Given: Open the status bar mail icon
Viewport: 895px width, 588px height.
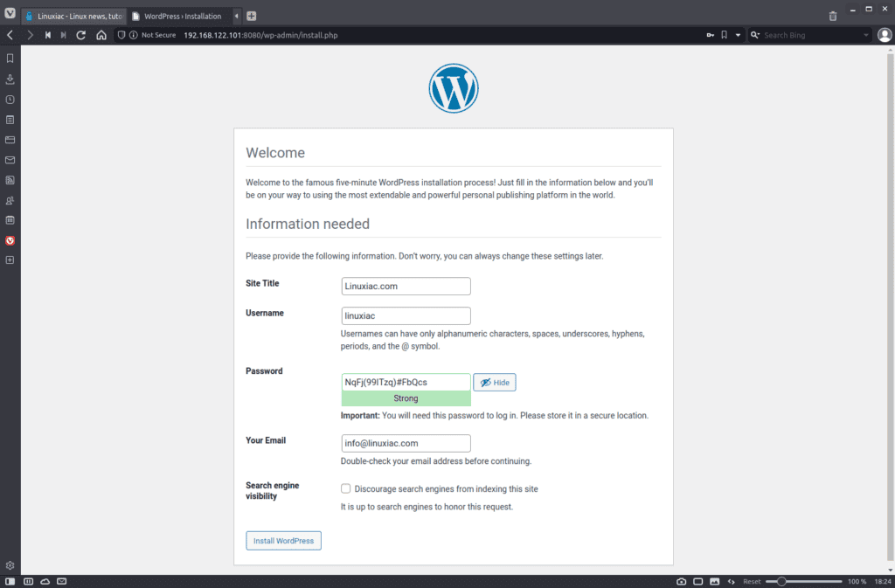Looking at the screenshot, I should [x=62, y=582].
